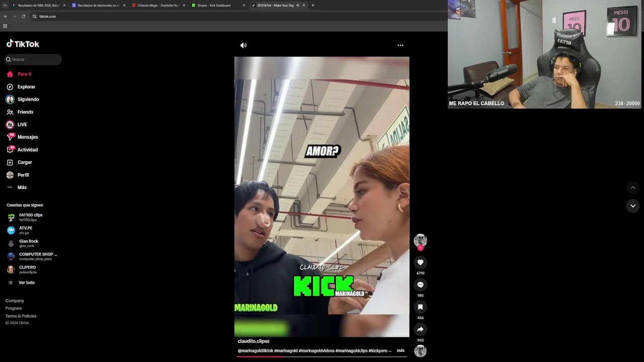Viewport: 644px width, 362px height.
Task: Expand followed accounts with Ver todo
Action: coord(21,283)
